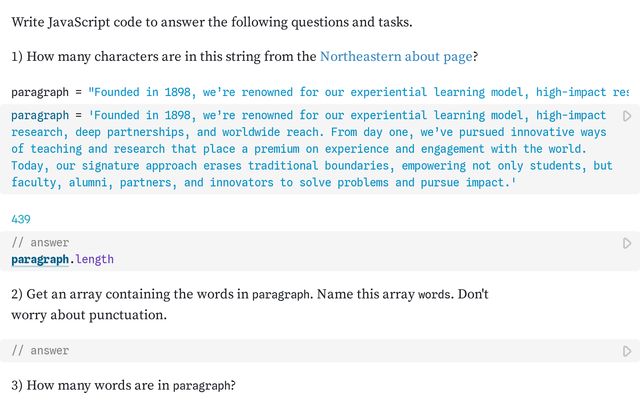Click the .length property token
This screenshot has width=640, height=400.
(x=91, y=259)
